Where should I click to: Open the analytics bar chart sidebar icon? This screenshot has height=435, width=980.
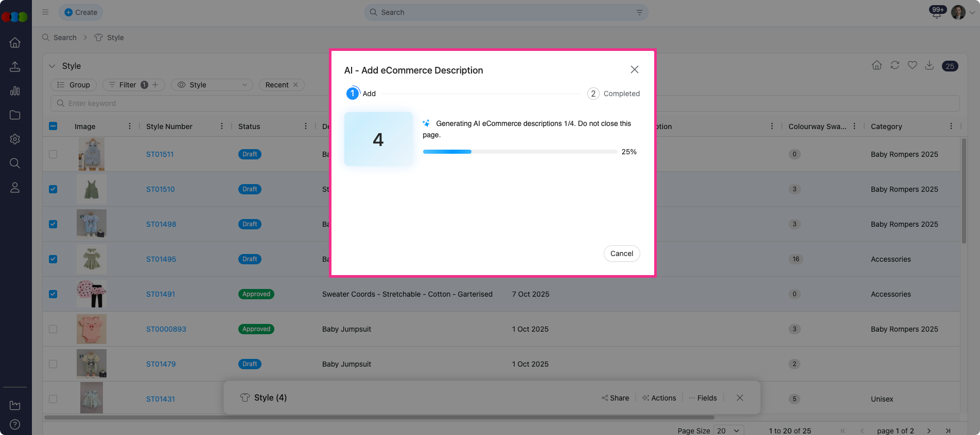(15, 91)
